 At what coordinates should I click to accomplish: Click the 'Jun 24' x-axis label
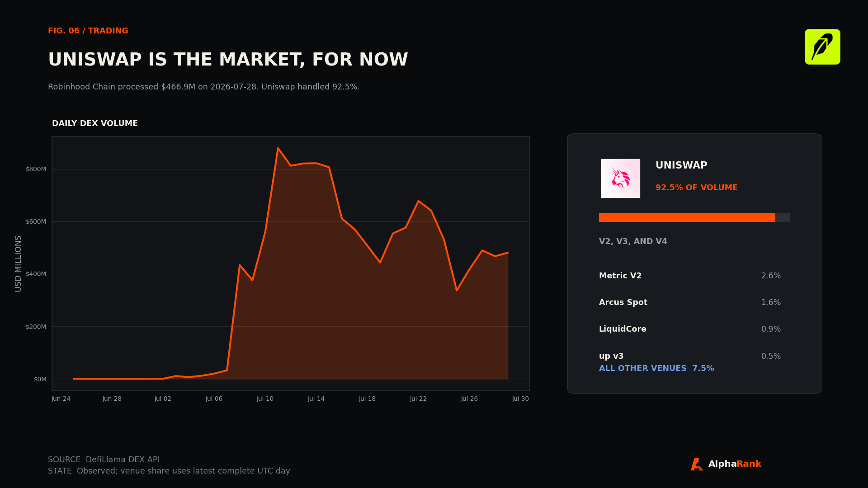(x=61, y=399)
